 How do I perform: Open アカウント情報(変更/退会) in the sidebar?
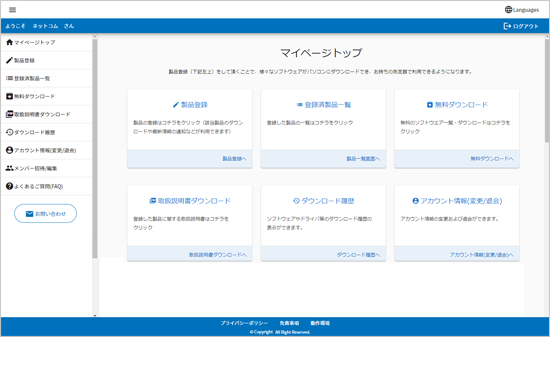point(46,150)
